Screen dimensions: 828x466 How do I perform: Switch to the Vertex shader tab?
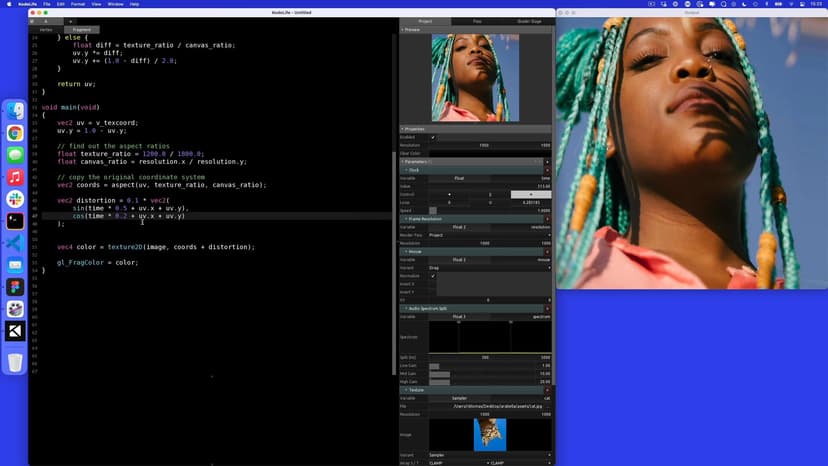pos(45,30)
